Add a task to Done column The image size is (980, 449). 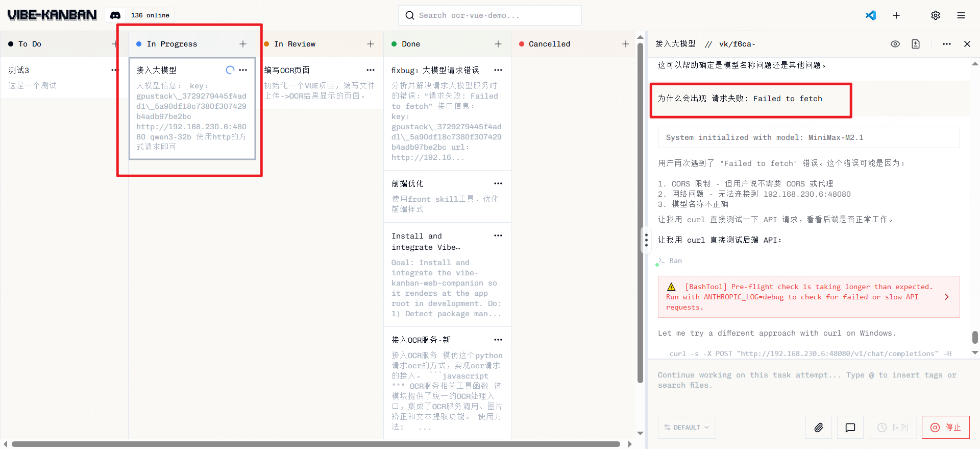[498, 44]
